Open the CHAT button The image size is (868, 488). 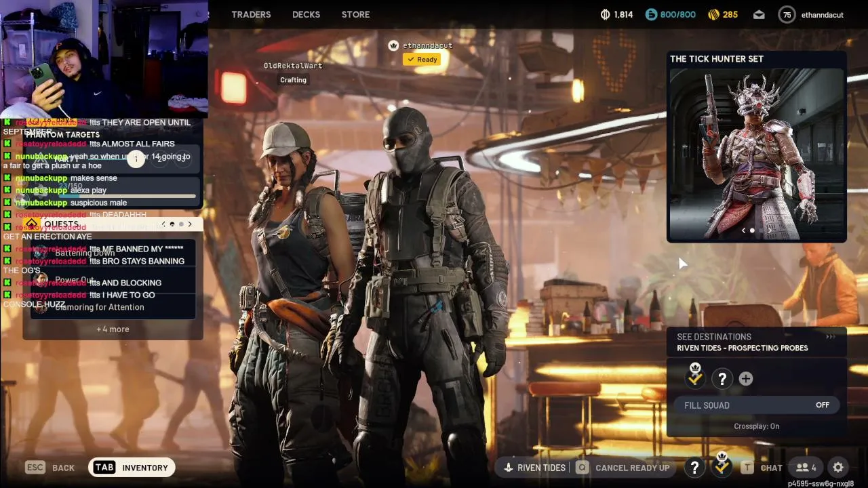click(771, 468)
